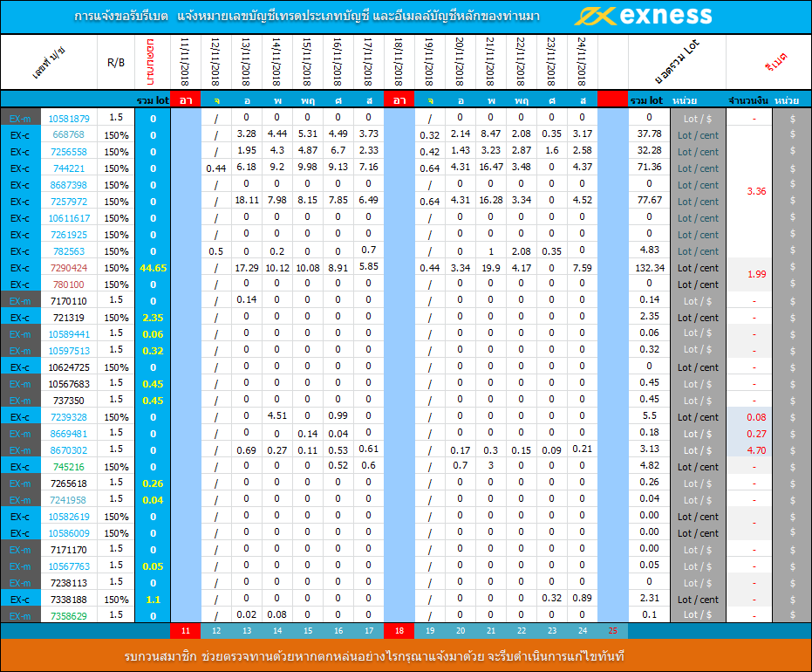Select account number 7241958

click(69, 500)
